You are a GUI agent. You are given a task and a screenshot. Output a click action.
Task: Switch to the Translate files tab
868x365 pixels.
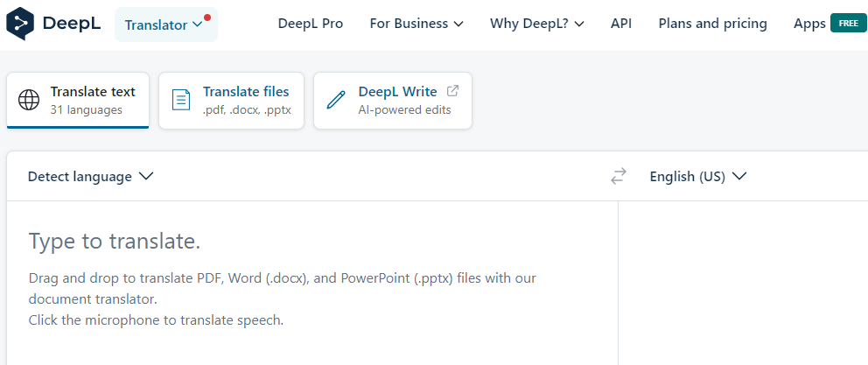pos(232,100)
